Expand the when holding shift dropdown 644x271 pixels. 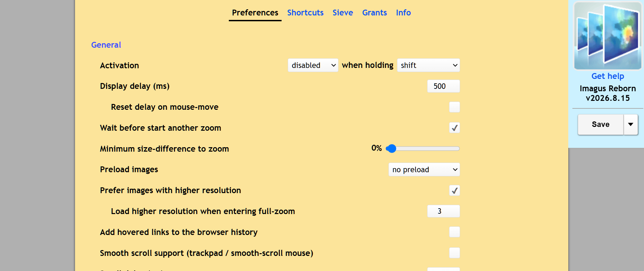pos(429,65)
